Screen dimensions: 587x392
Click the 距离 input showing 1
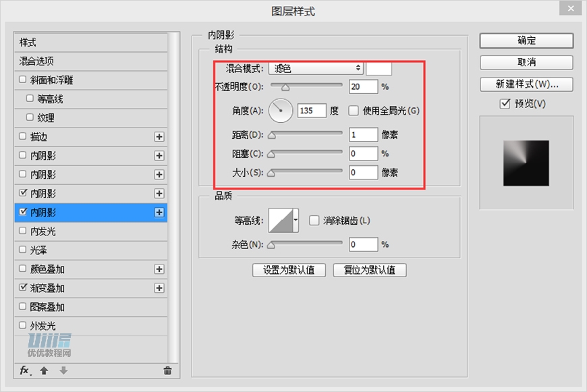coord(364,134)
